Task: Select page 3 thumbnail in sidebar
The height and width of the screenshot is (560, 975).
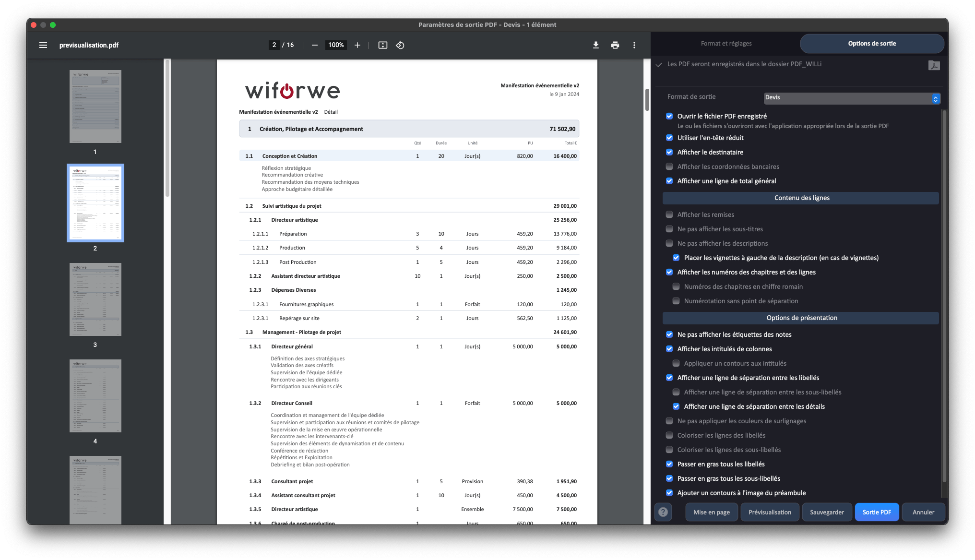Action: [x=95, y=299]
